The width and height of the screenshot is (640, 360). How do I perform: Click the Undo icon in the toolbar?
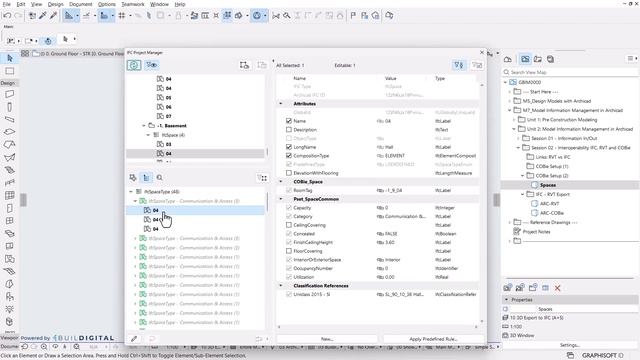(x=7, y=16)
